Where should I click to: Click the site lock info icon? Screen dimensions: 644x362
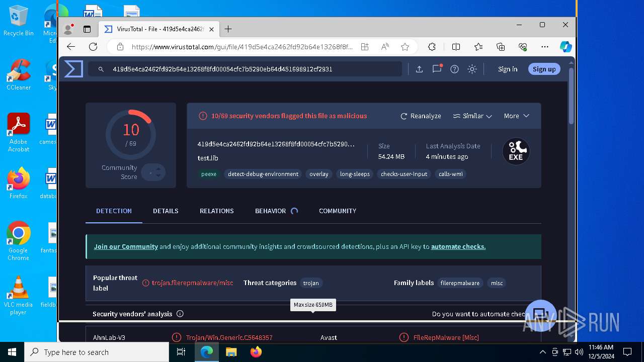click(x=120, y=47)
